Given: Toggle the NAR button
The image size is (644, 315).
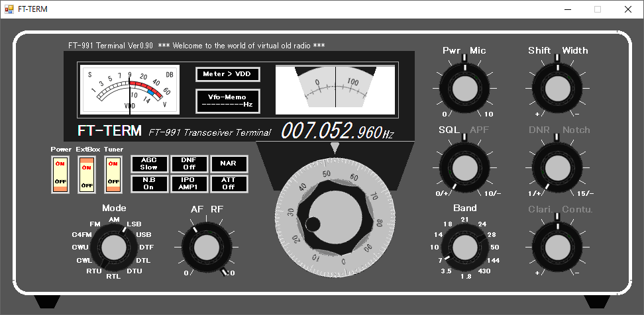Looking at the screenshot, I should click(229, 163).
